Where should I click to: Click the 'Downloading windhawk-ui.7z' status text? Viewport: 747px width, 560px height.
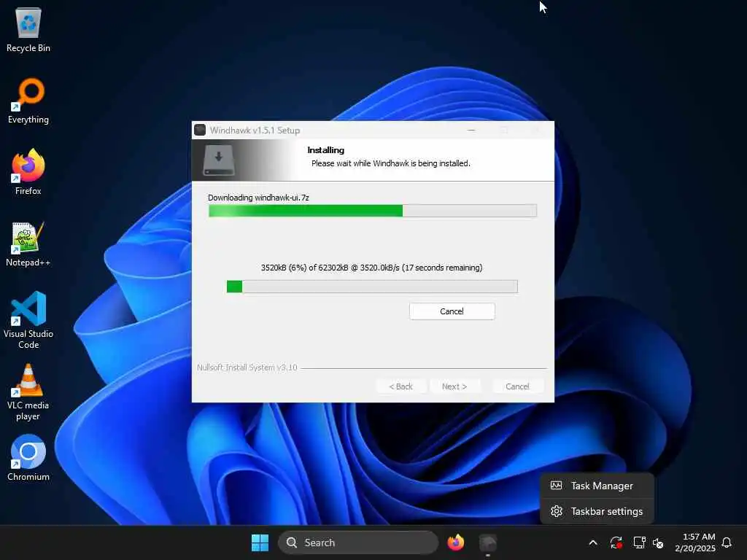(258, 198)
